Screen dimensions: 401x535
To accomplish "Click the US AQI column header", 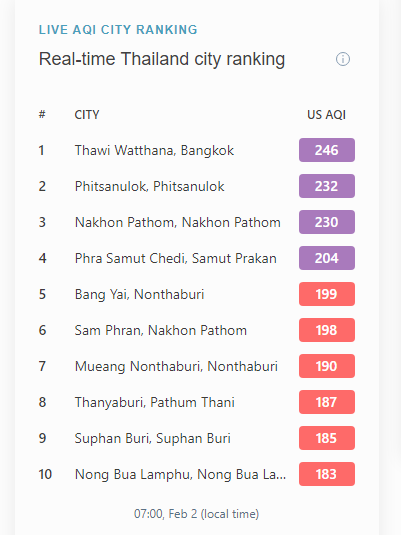I will point(326,115).
